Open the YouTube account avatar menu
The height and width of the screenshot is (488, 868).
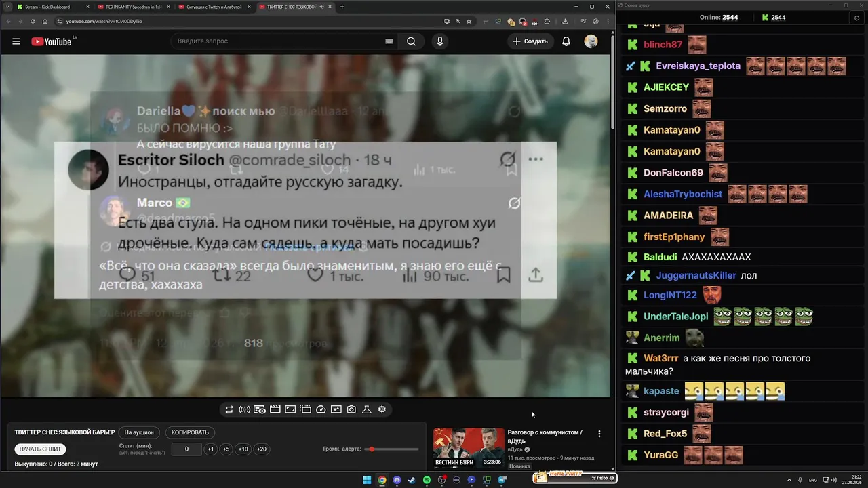(591, 41)
